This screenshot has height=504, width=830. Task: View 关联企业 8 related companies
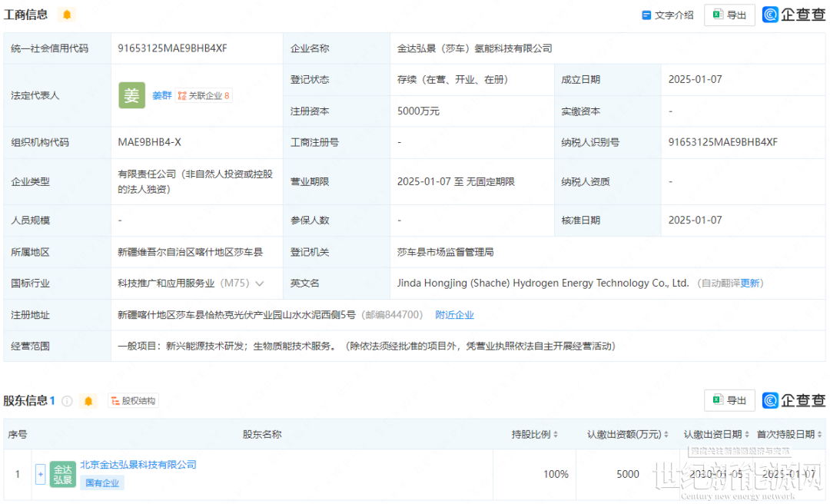coord(204,95)
